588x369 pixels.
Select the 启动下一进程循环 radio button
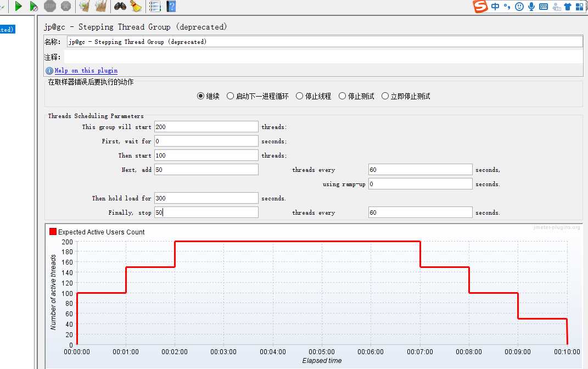230,96
